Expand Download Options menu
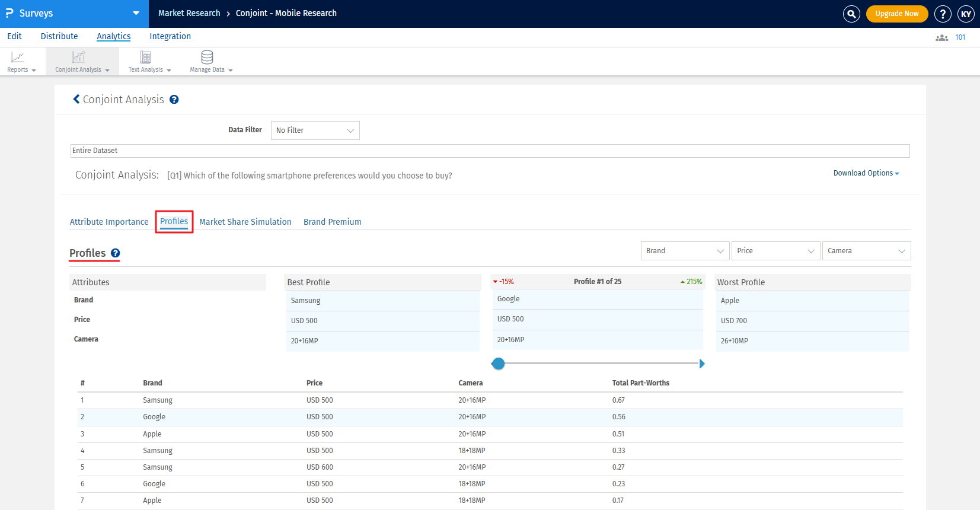The height and width of the screenshot is (510, 980). pos(866,173)
